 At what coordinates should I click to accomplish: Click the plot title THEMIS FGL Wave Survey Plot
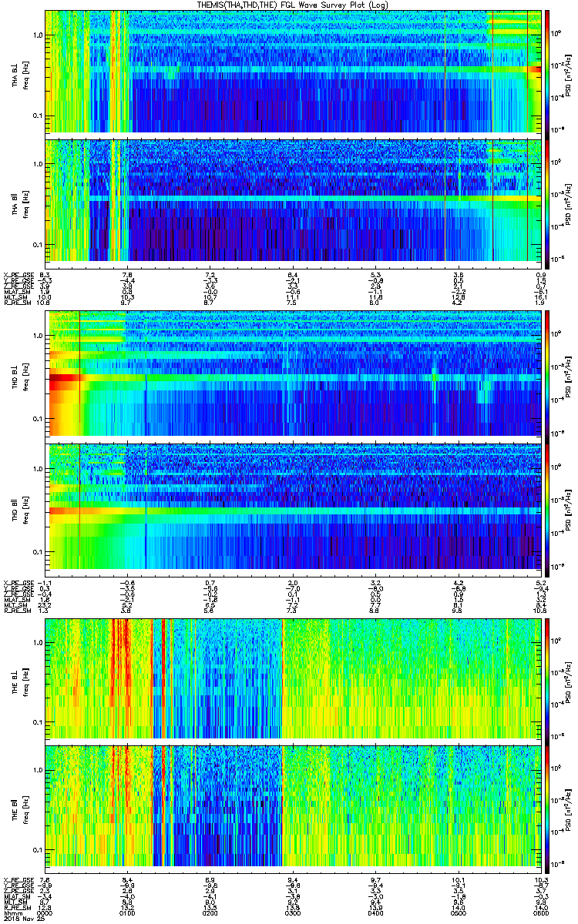click(x=293, y=5)
